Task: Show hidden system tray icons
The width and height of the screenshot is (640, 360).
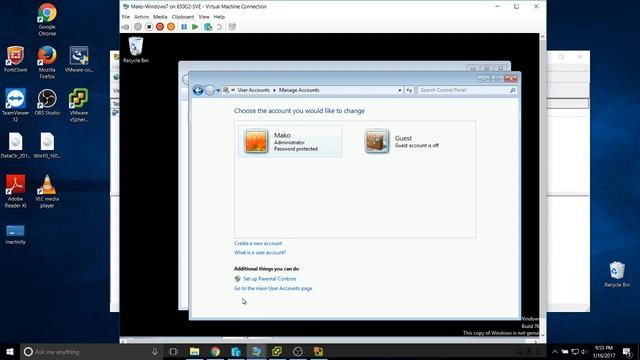Action: (x=554, y=351)
